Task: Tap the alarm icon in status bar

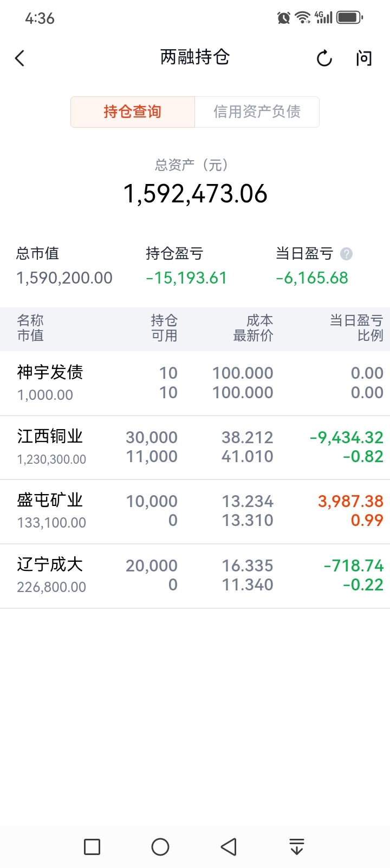Action: click(283, 18)
